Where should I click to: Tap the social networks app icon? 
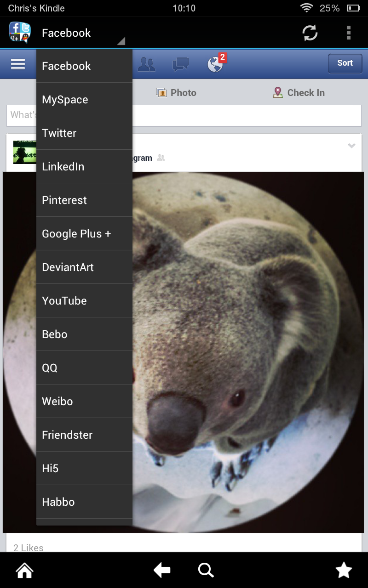[x=20, y=33]
